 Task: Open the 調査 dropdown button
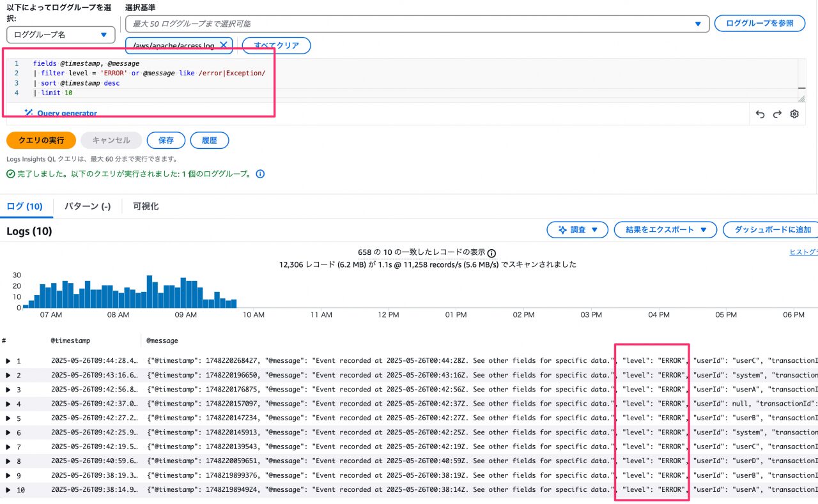pos(577,230)
